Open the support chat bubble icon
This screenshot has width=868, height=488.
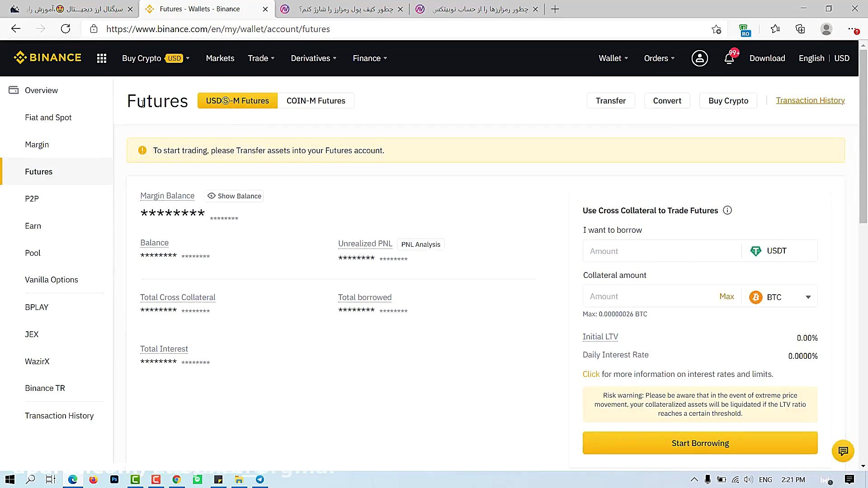point(843,451)
